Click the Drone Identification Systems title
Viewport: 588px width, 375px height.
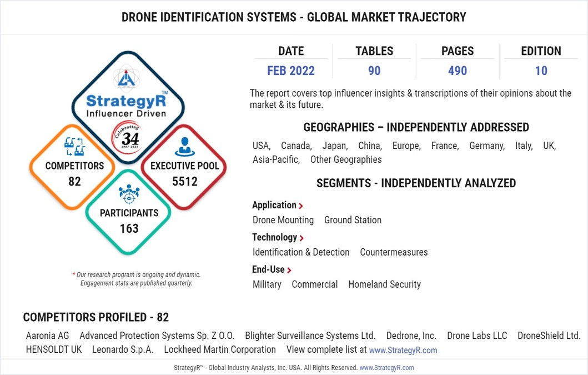(x=294, y=17)
